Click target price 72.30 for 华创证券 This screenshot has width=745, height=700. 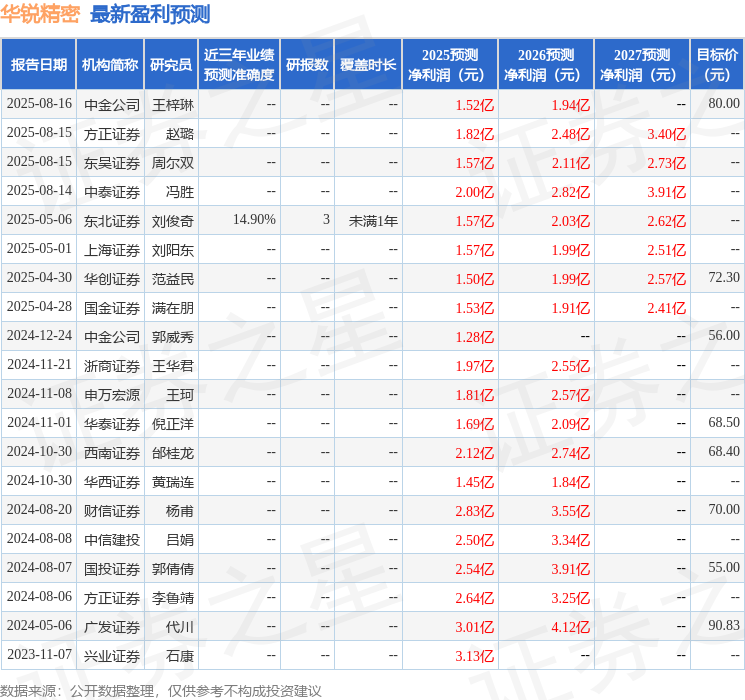pyautogui.click(x=724, y=278)
